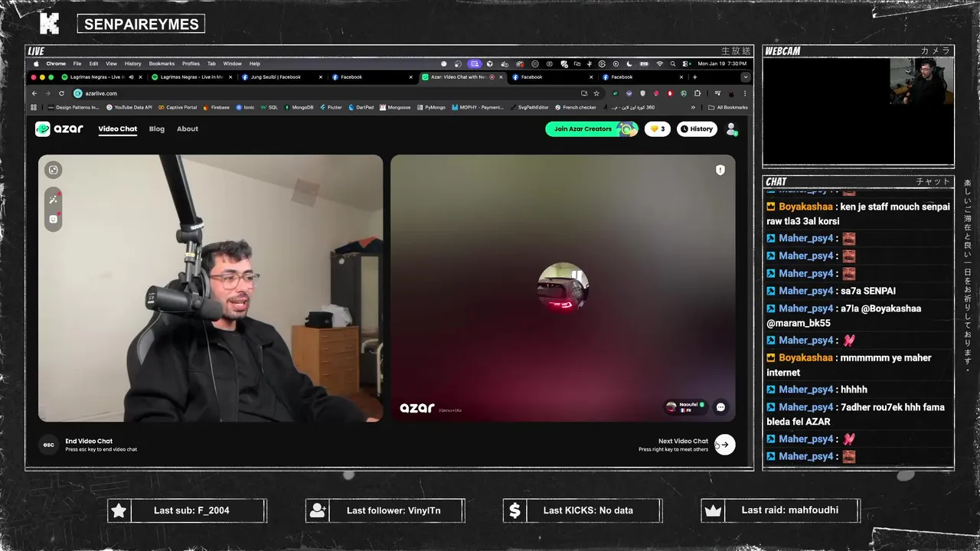Open the PyMongo bookmark
This screenshot has height=551, width=980.
[x=431, y=107]
